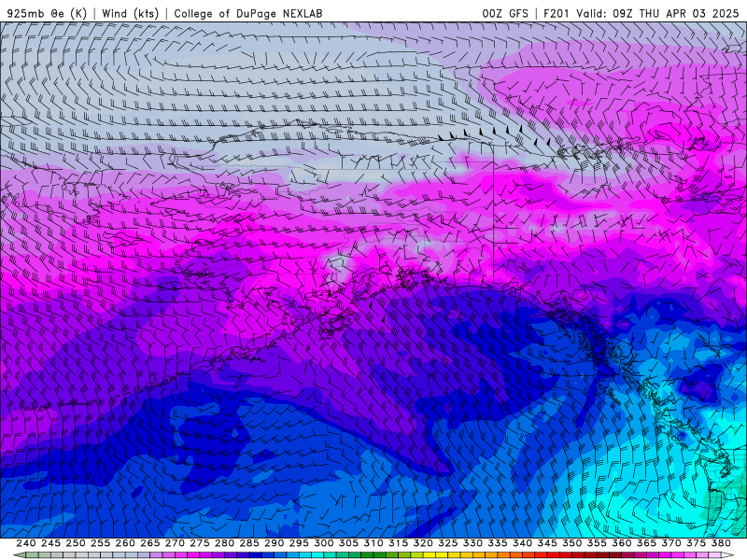Image resolution: width=747 pixels, height=560 pixels.
Task: Click 'Valid: 09Z THU APR 03 2025' text
Action: tap(657, 13)
